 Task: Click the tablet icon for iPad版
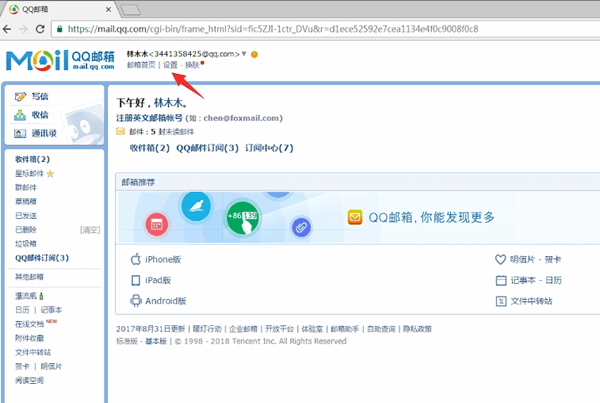point(135,280)
